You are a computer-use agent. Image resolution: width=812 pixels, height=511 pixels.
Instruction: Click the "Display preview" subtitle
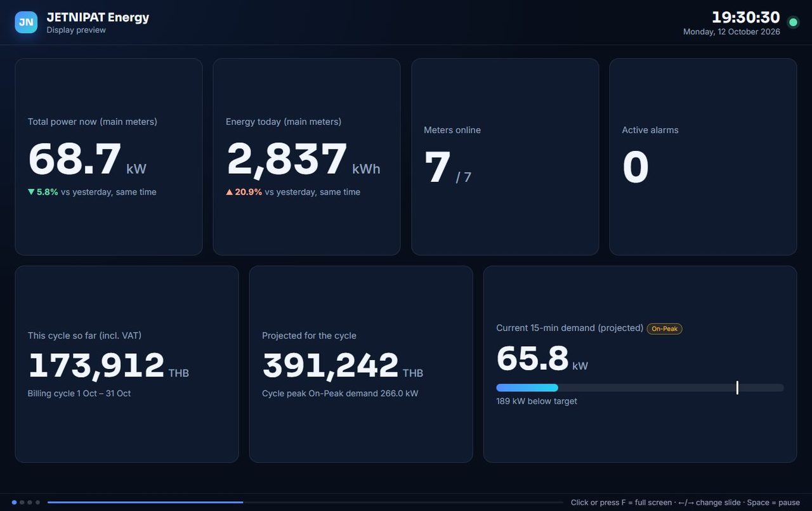pos(76,30)
